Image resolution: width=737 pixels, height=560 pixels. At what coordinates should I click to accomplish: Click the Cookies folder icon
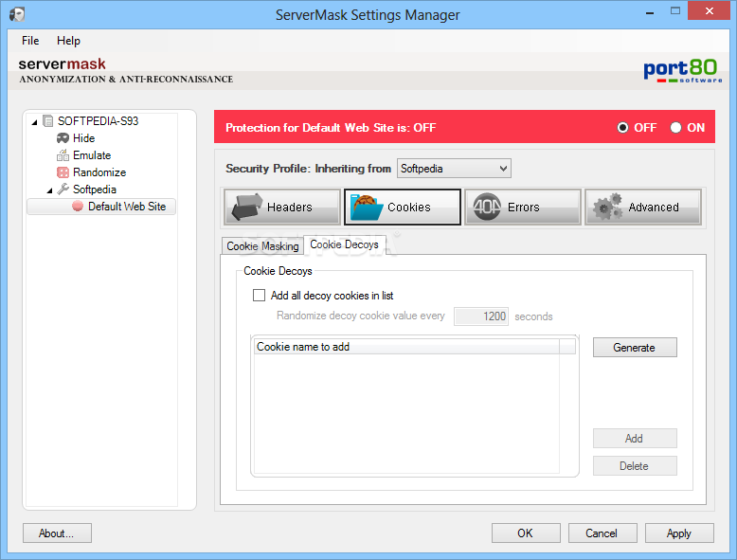point(367,207)
